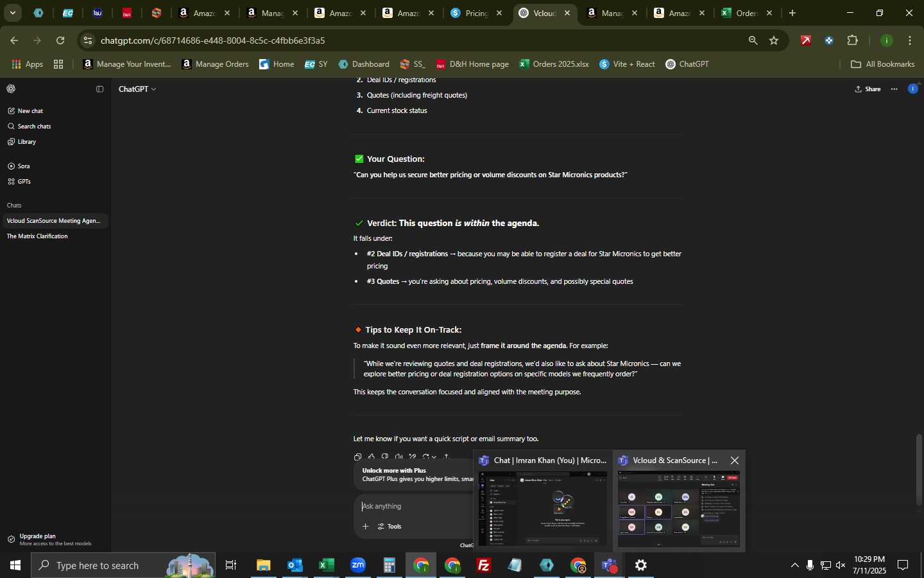Screen dimensions: 924x578
Task: Click the blue circular extension icon
Action: click(829, 40)
